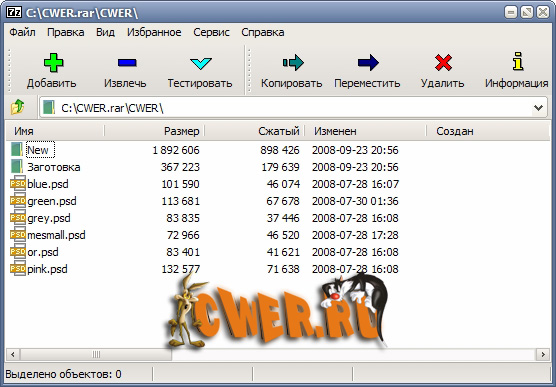Click the PSD icon of pink.psd
The width and height of the screenshot is (556, 387).
click(x=18, y=269)
